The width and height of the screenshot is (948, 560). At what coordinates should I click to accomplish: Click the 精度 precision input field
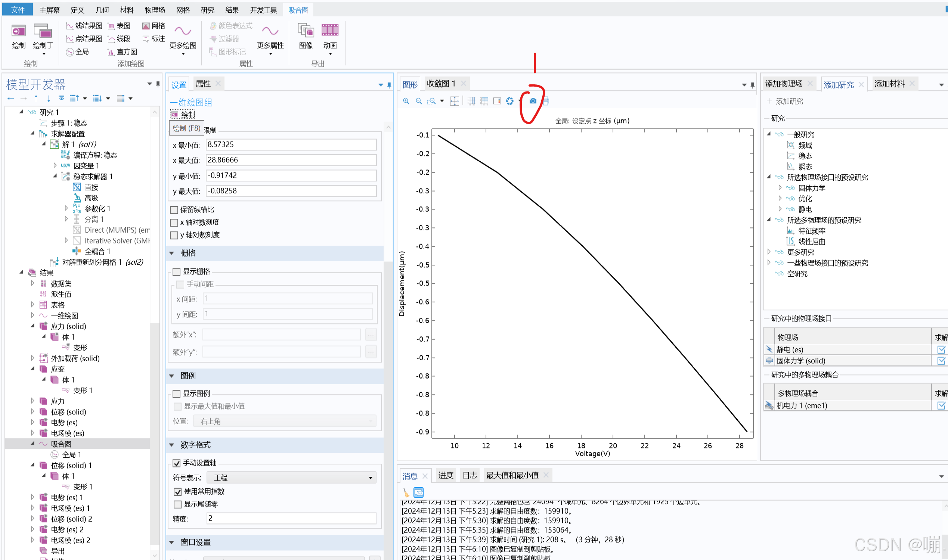pos(291,518)
